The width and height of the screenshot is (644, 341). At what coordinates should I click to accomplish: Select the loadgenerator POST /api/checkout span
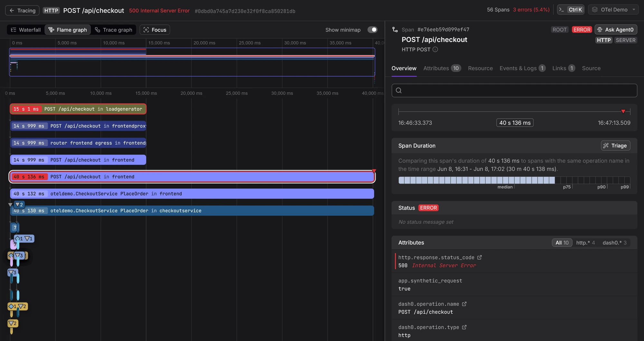click(x=78, y=109)
